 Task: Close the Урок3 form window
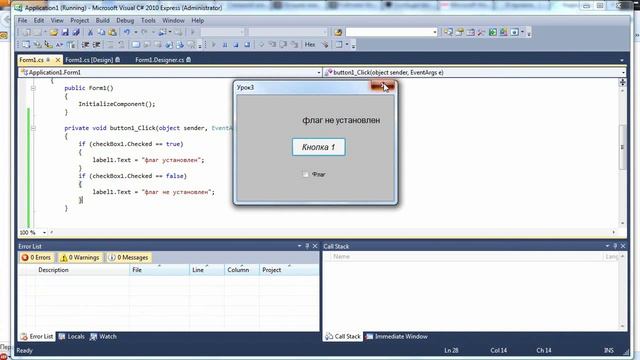click(x=382, y=86)
